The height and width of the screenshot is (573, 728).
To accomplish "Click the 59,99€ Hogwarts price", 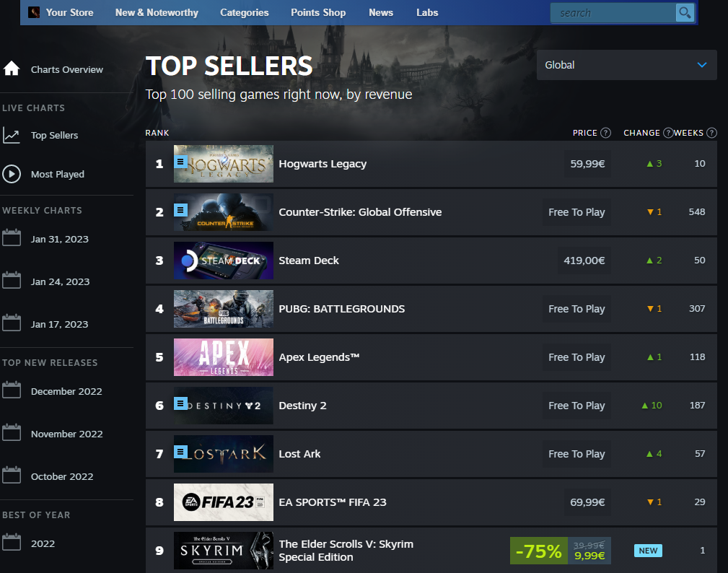I will tap(587, 163).
